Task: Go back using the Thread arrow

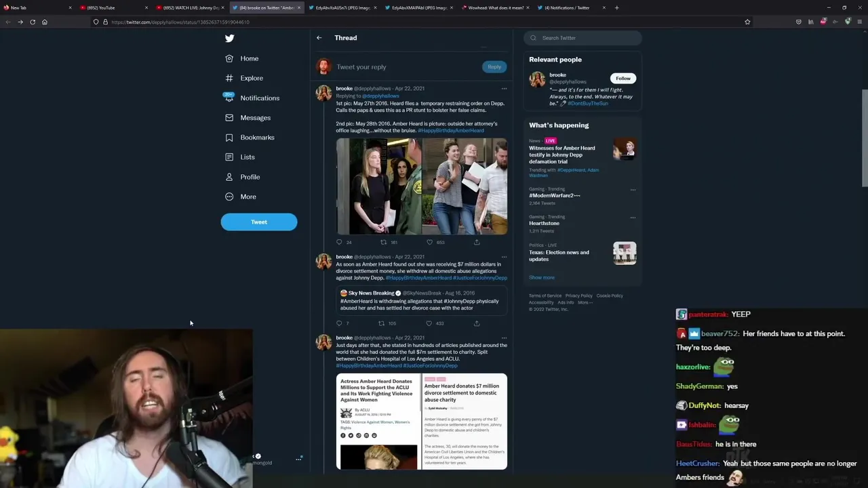Action: [x=319, y=38]
